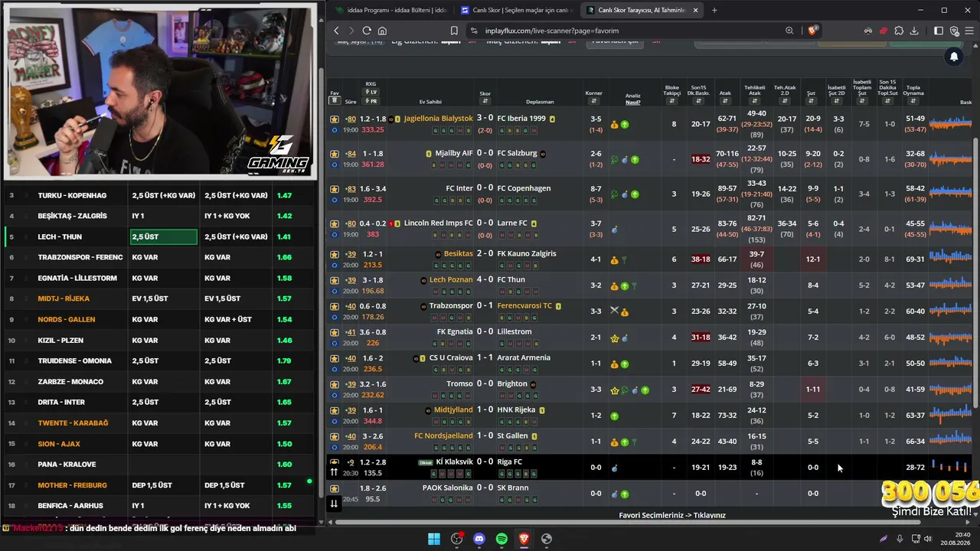The image size is (980, 551).
Task: Open Brave browser from taskbar
Action: pyautogui.click(x=524, y=539)
